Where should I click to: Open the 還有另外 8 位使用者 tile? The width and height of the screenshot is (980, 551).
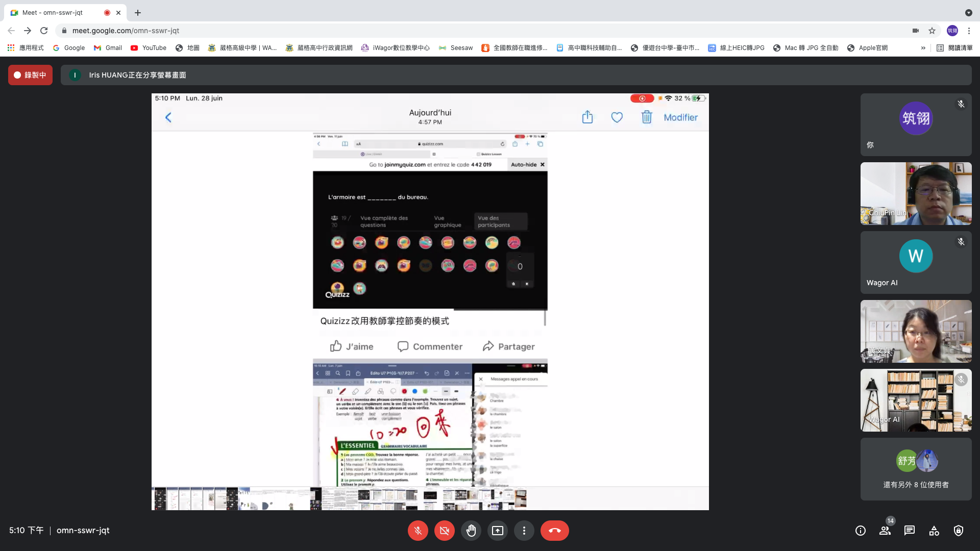click(916, 469)
